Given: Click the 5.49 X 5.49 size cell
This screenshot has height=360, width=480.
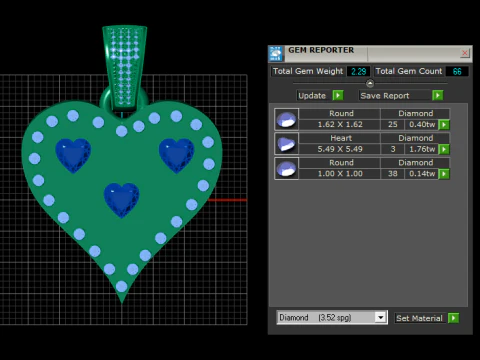Looking at the screenshot, I should click(340, 149).
